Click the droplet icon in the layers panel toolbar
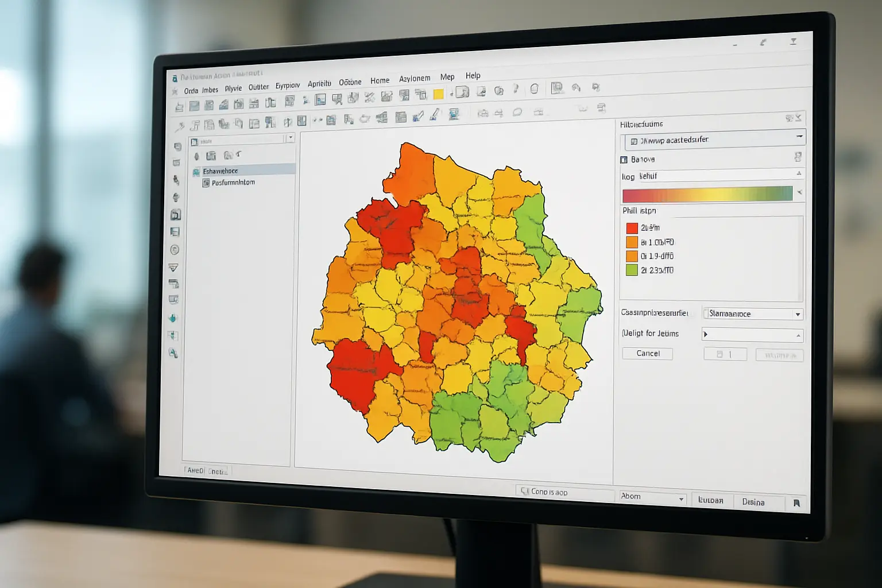The height and width of the screenshot is (588, 882). click(197, 156)
